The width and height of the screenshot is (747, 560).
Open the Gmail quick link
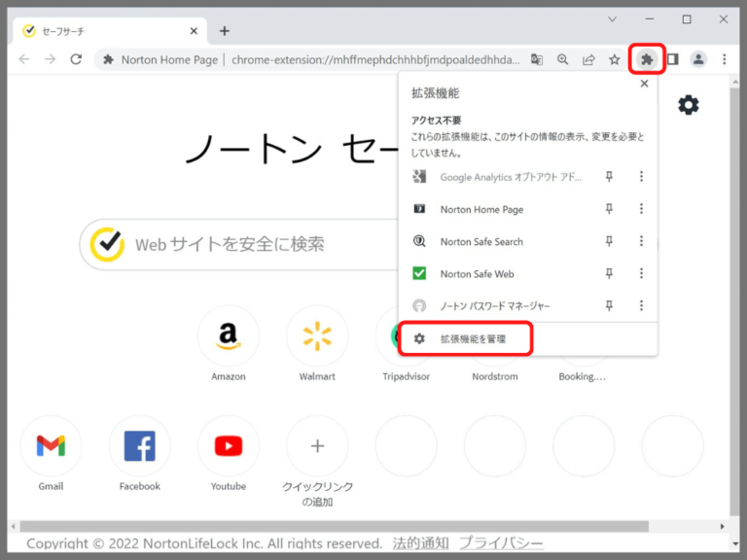51,446
